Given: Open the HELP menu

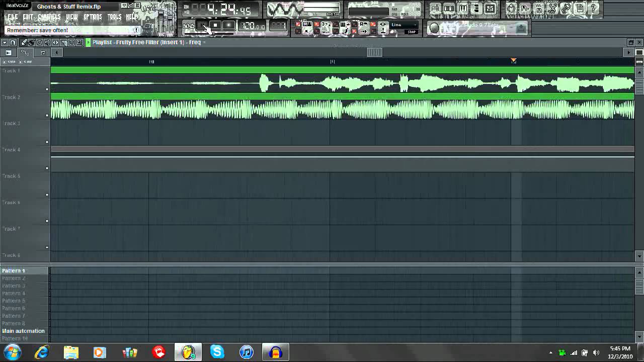Looking at the screenshot, I should pos(132,17).
